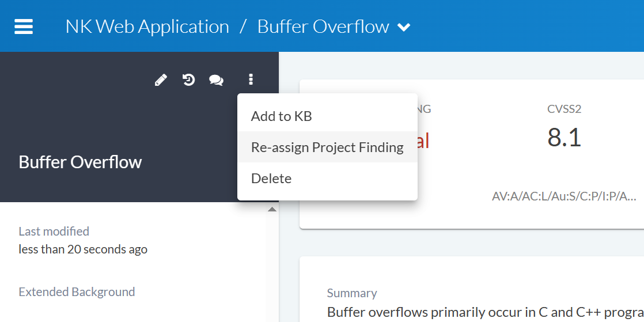Choose Add to KB
This screenshot has height=322, width=644.
click(281, 116)
